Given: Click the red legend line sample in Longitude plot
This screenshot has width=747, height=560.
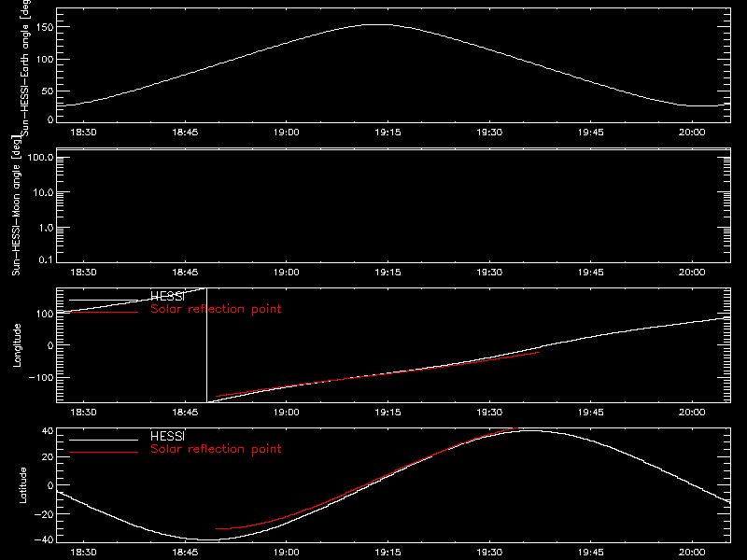Looking at the screenshot, I should point(104,313).
